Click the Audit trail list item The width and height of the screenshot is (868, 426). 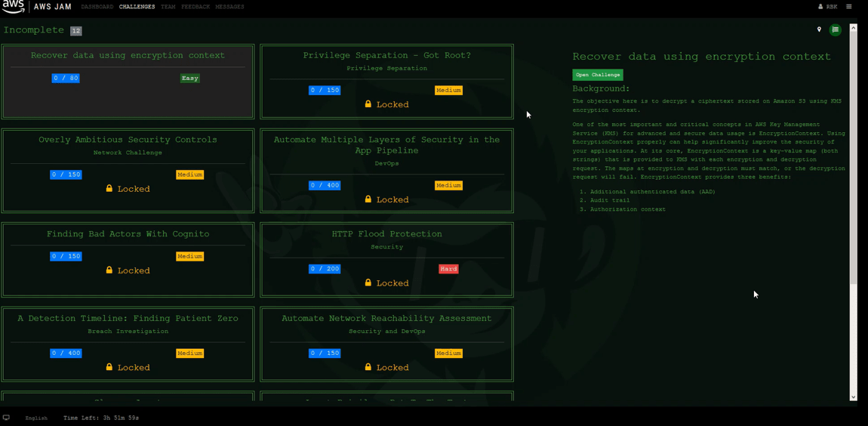tap(609, 200)
